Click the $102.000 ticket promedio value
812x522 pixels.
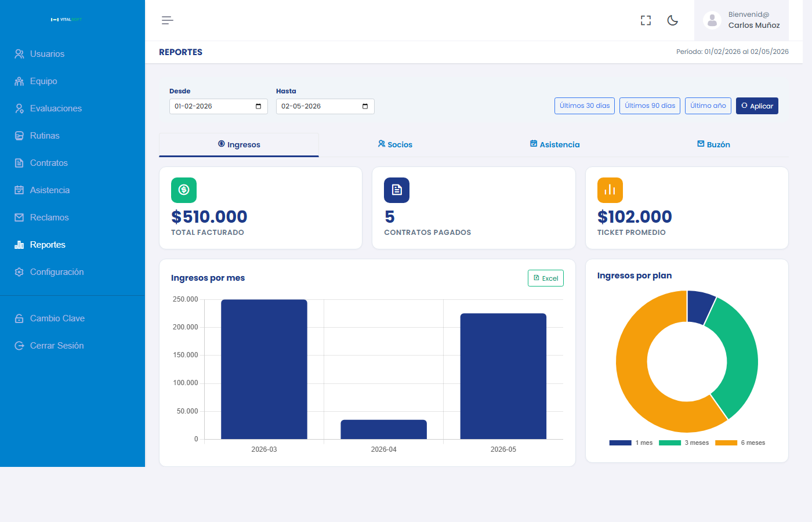635,217
